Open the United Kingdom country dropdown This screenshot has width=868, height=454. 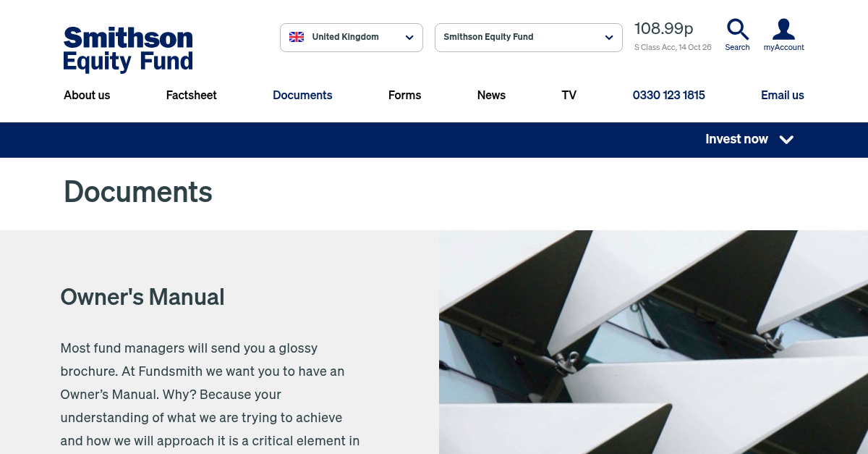(x=352, y=38)
